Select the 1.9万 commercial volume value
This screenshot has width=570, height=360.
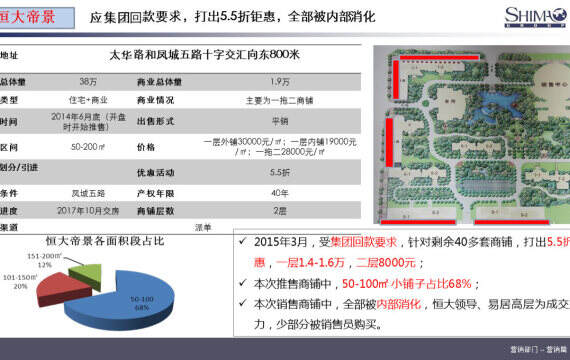coord(280,81)
